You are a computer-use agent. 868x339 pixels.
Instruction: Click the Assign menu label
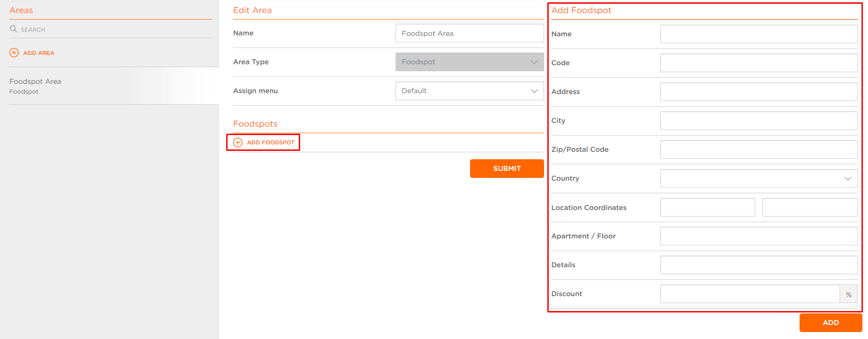256,91
